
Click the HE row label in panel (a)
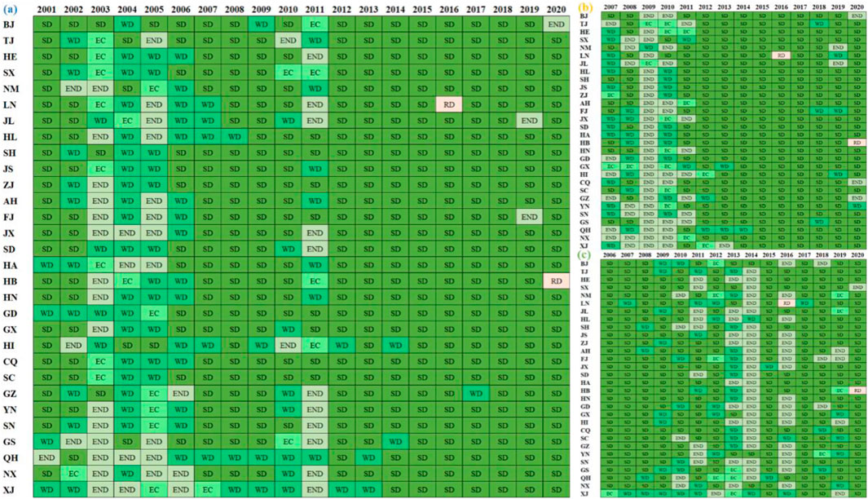pyautogui.click(x=10, y=56)
